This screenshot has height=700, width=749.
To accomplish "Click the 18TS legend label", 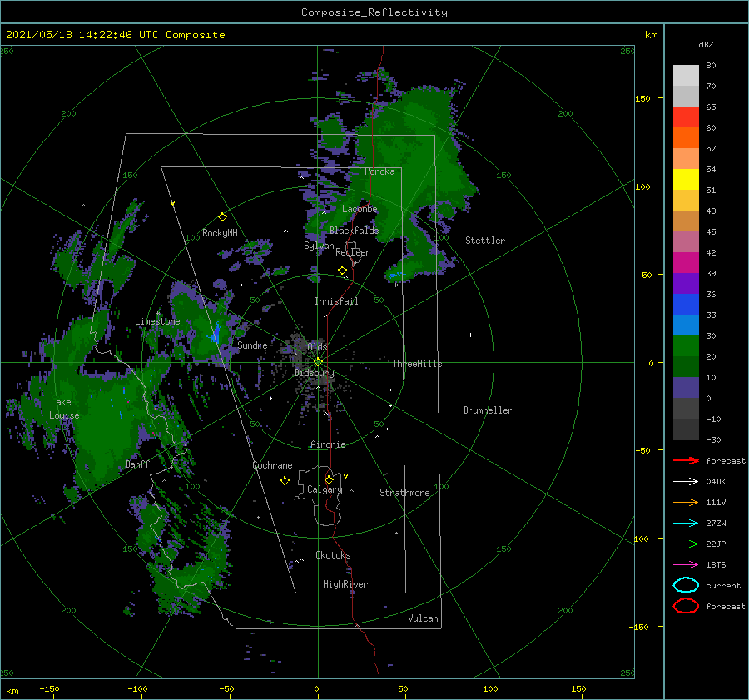I will click(x=716, y=565).
